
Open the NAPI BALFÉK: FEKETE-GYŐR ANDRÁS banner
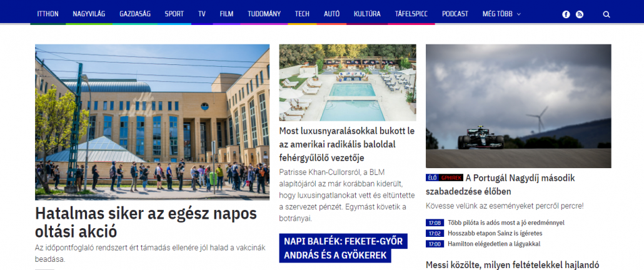(x=343, y=248)
